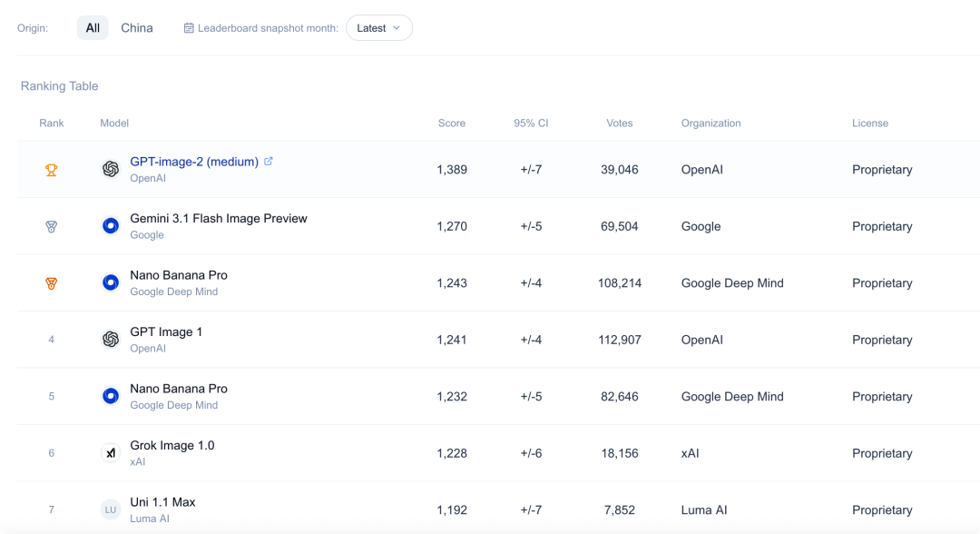Sort by the Votes column header

pos(620,124)
